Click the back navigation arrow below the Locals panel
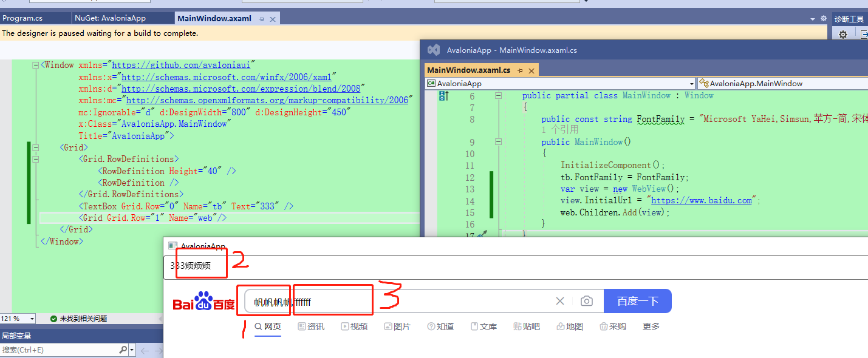 coord(144,350)
